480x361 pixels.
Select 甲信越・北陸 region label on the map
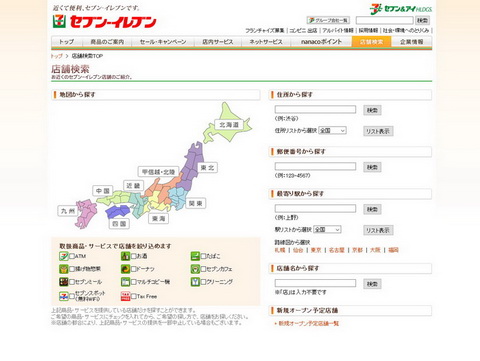coord(159,172)
